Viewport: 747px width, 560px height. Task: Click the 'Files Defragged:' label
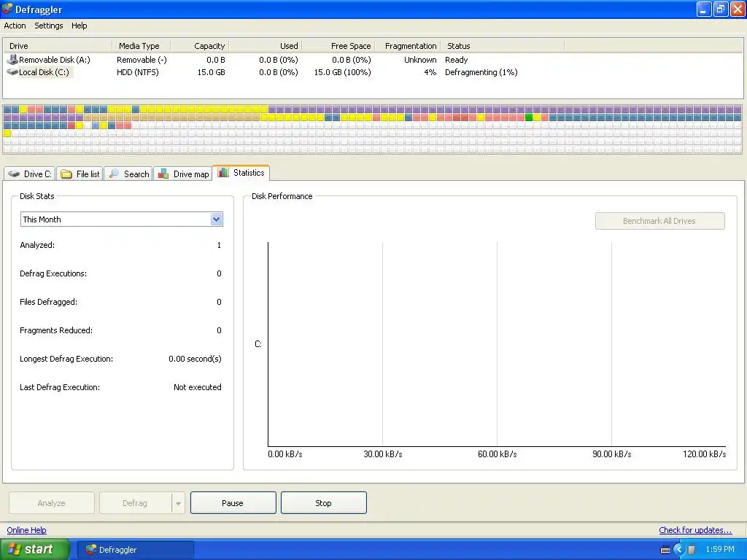(x=49, y=302)
